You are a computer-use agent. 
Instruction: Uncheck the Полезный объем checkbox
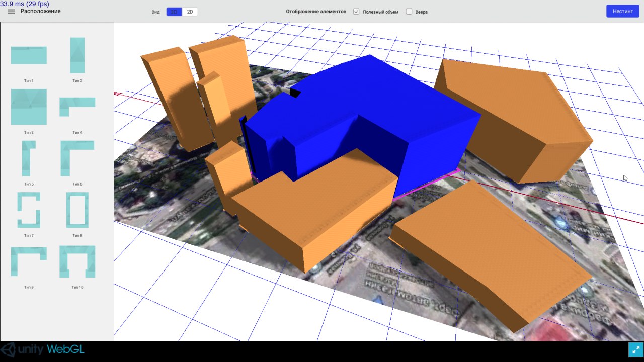pyautogui.click(x=356, y=12)
